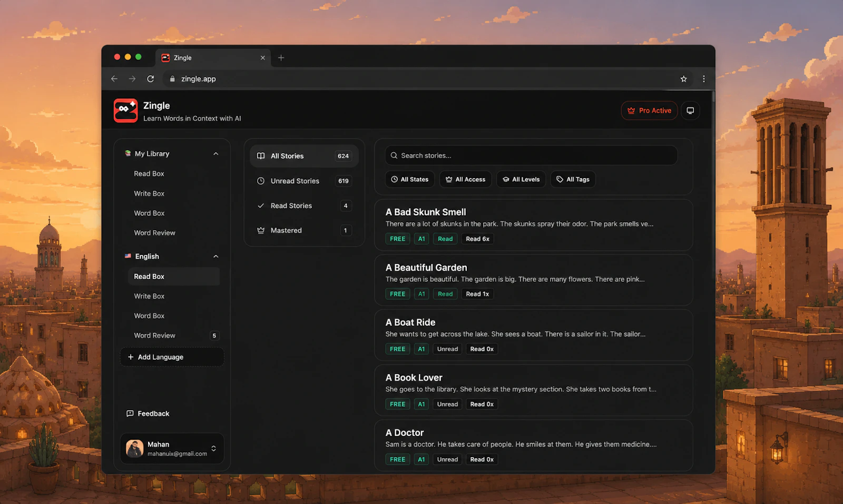Click Mahan's profile avatar
This screenshot has width=843, height=504.
click(x=135, y=449)
